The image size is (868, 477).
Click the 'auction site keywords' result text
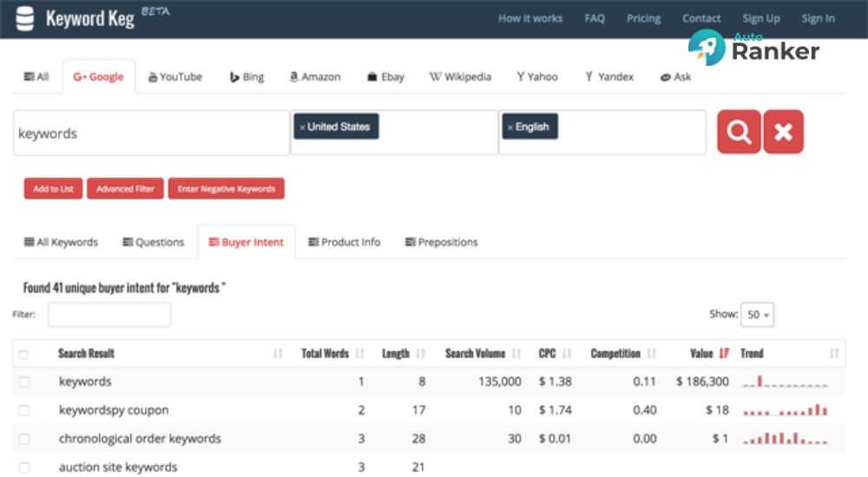[118, 467]
